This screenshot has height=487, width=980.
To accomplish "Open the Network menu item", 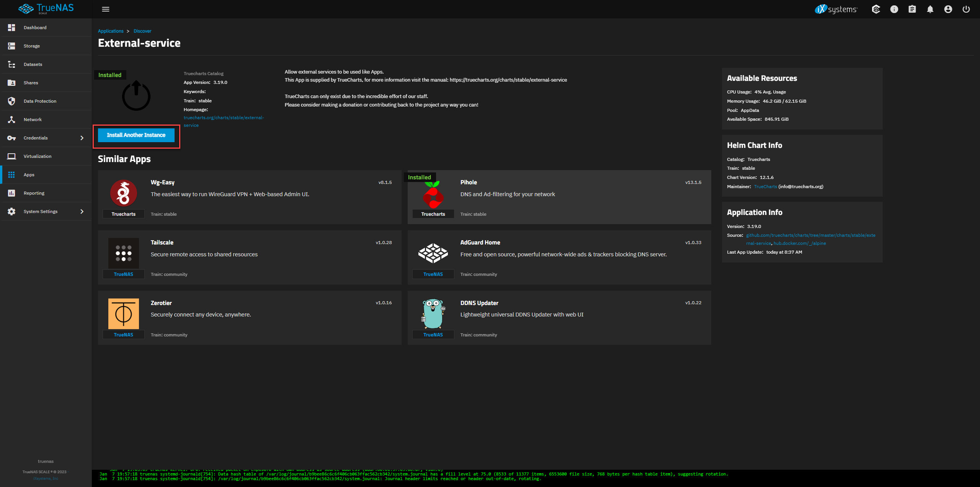I will pos(46,120).
